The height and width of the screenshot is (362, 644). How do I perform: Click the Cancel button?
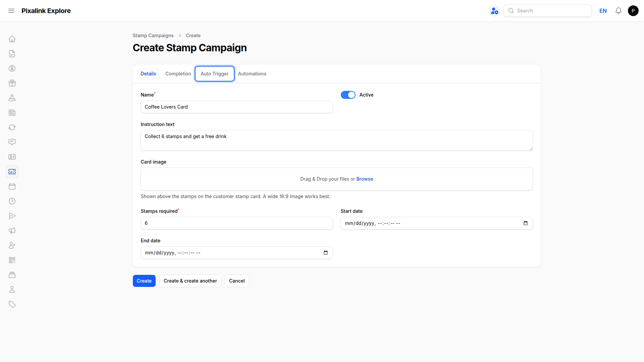pos(237,281)
